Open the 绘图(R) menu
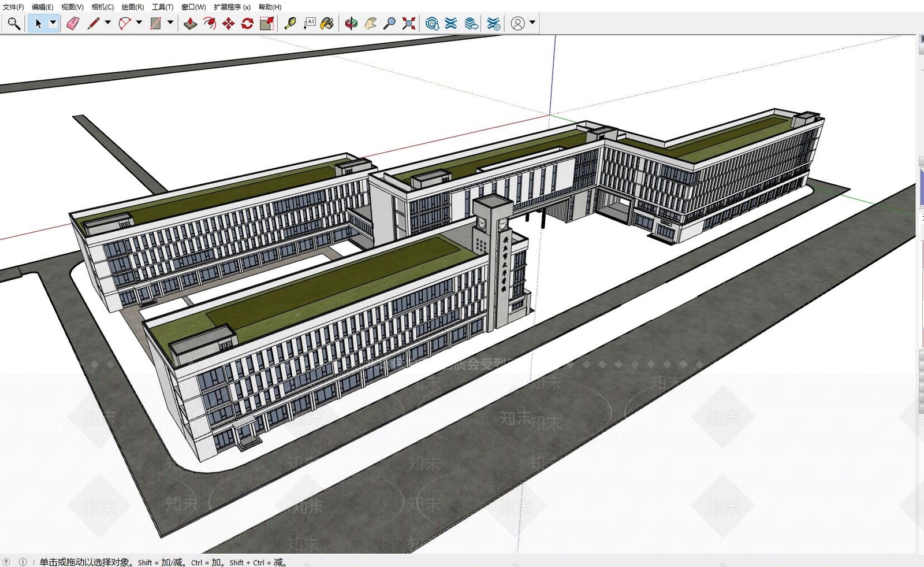 pos(132,7)
